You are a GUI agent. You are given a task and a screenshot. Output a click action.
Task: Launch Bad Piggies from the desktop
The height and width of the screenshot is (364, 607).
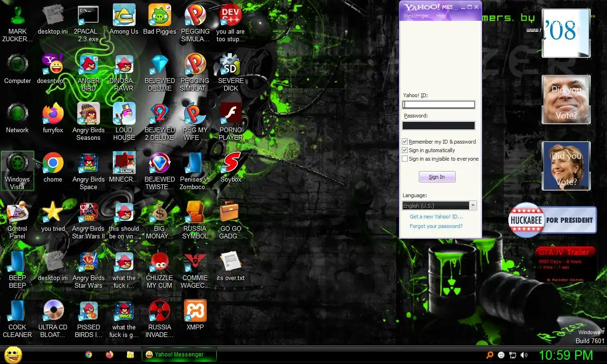click(160, 20)
